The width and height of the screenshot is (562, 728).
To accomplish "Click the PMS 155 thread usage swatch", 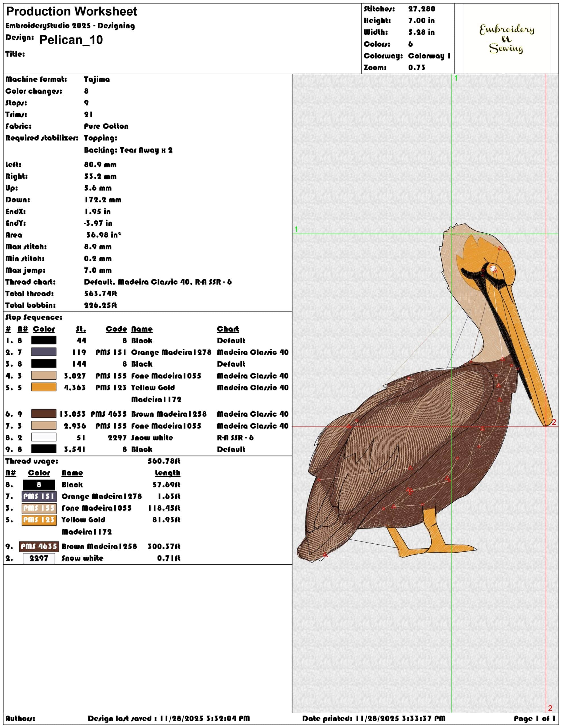I will (39, 508).
